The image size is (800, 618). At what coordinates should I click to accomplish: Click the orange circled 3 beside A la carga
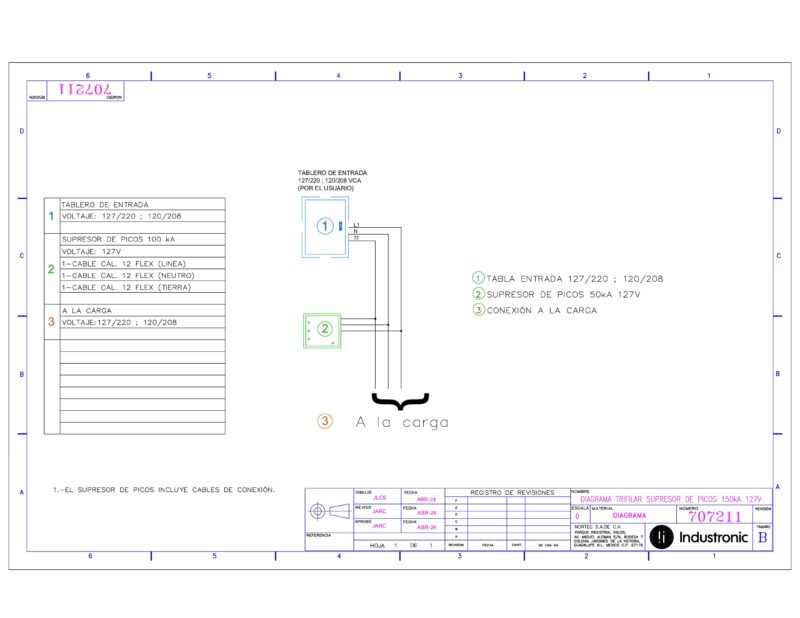pos(325,421)
